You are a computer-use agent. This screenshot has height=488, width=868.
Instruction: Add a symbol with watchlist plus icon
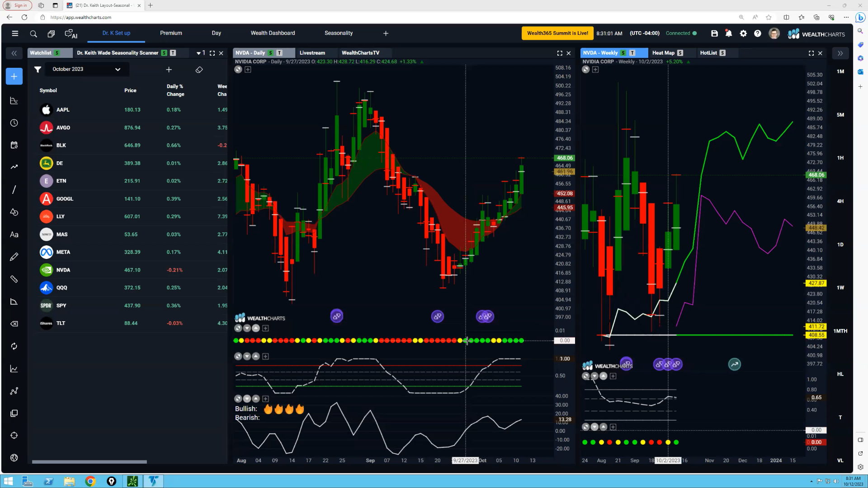tap(169, 69)
